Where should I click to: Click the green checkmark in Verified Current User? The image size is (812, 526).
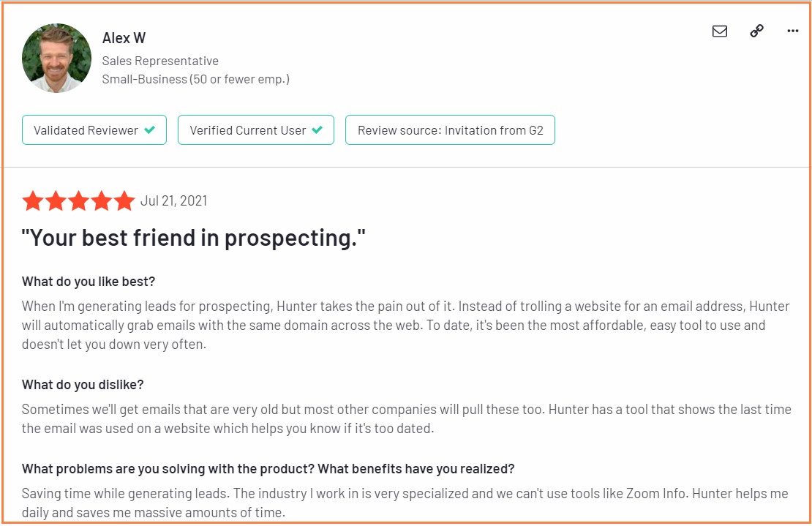pos(317,130)
